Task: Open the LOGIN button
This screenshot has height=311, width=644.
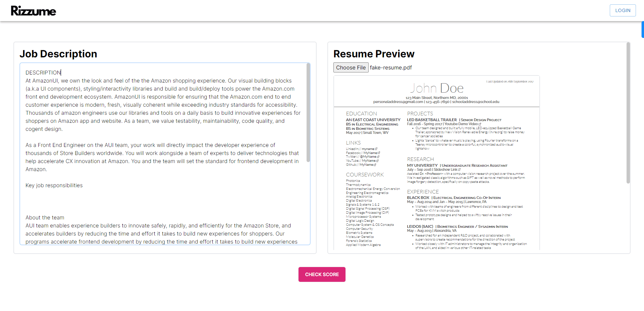Action: (623, 10)
